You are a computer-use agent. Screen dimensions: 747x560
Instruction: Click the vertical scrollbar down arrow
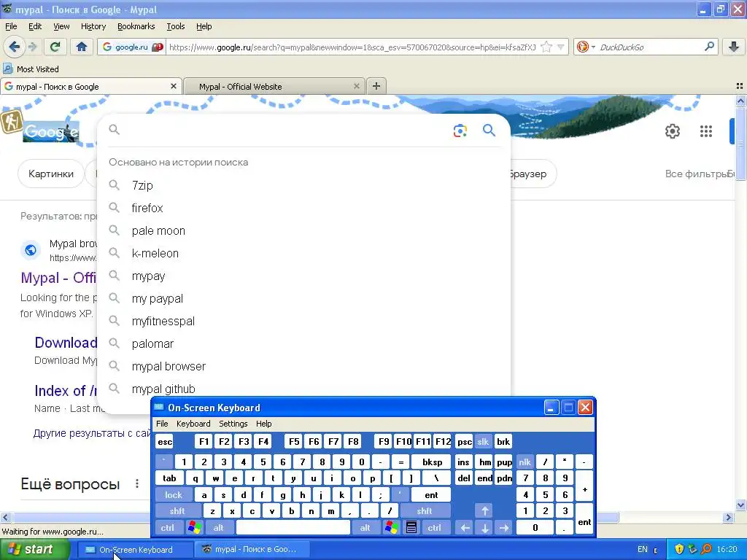coord(741,505)
